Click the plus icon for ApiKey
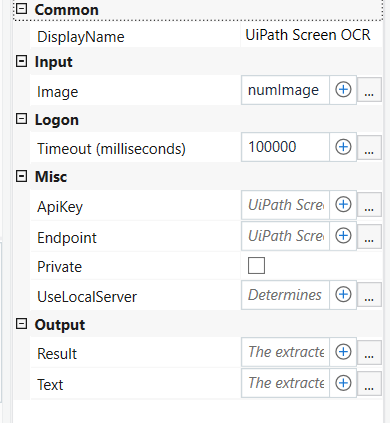This screenshot has width=390, height=423. [343, 204]
